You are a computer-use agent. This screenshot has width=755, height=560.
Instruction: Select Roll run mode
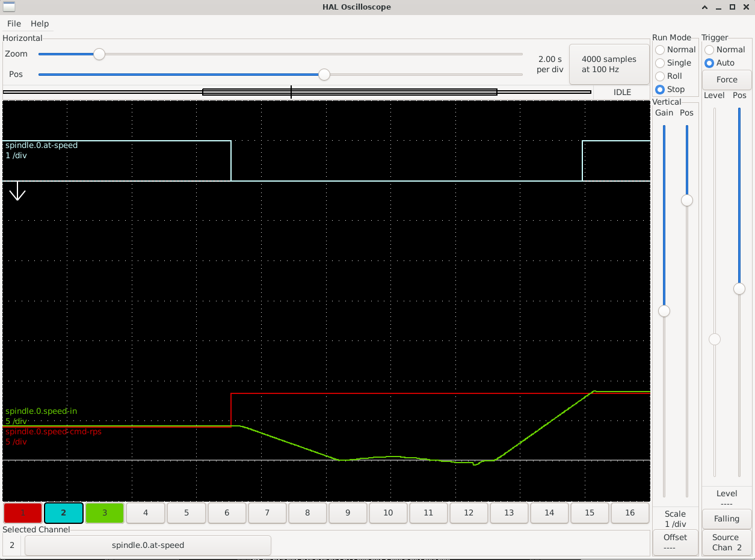click(669, 76)
